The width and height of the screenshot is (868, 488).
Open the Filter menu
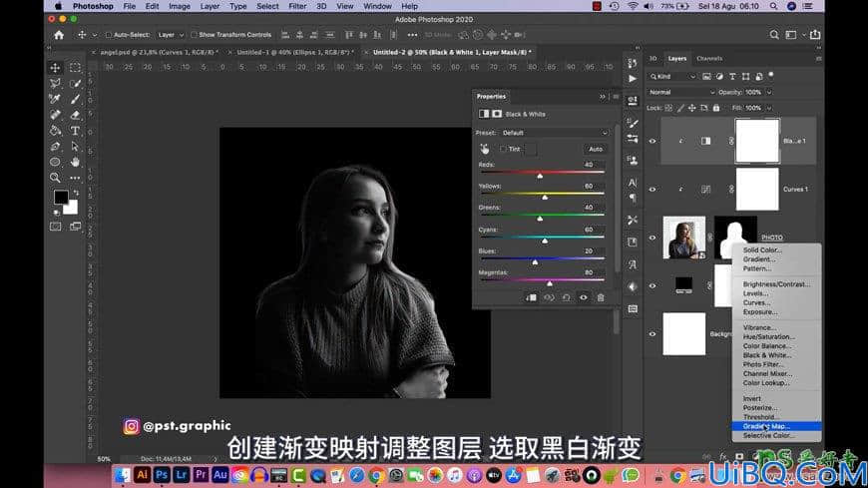(297, 6)
